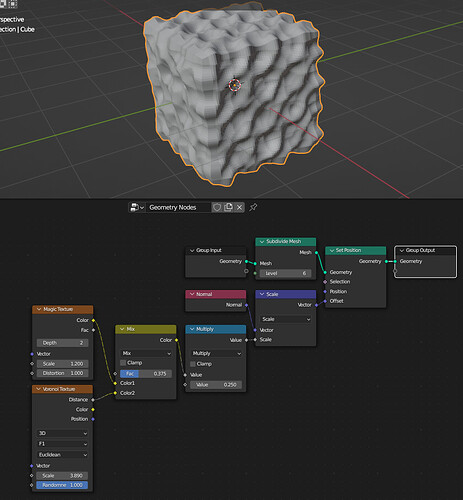The height and width of the screenshot is (500, 463).
Task: Click the Color1 input socket on Mix
Action: (x=115, y=383)
